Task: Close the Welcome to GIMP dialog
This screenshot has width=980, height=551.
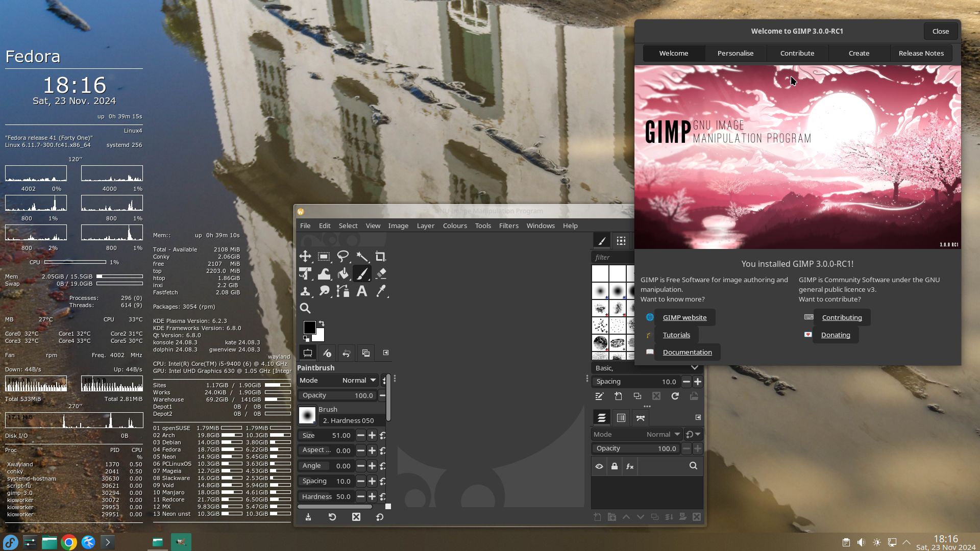Action: click(x=941, y=31)
